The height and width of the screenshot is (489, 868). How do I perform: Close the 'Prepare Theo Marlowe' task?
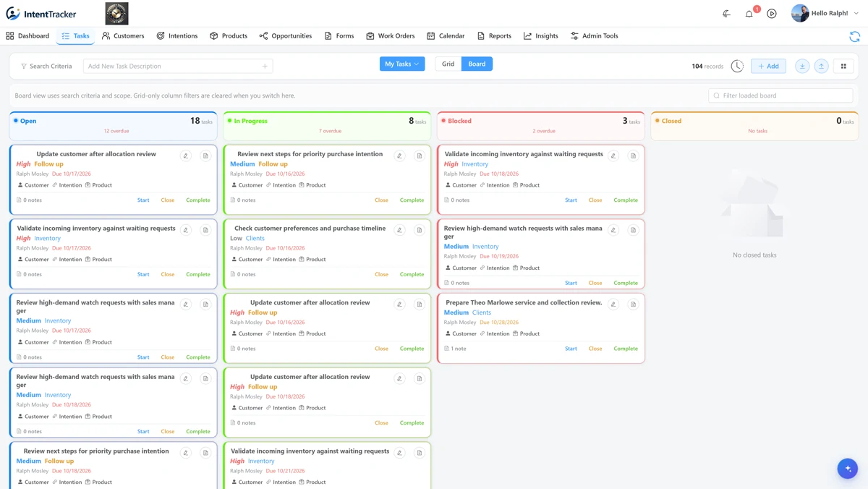pos(595,349)
